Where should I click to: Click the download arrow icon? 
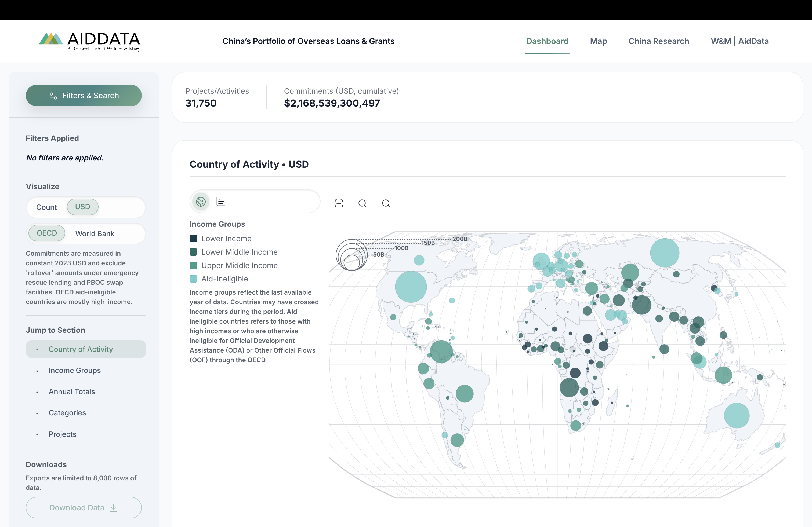click(114, 508)
